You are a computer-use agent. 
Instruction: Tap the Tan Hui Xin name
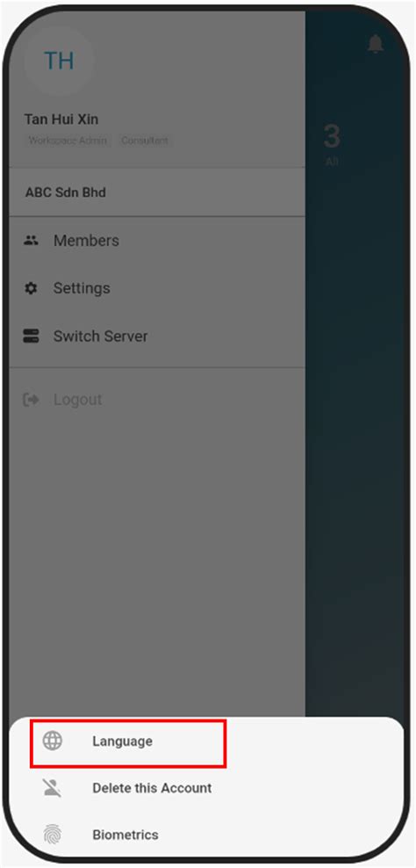(61, 119)
